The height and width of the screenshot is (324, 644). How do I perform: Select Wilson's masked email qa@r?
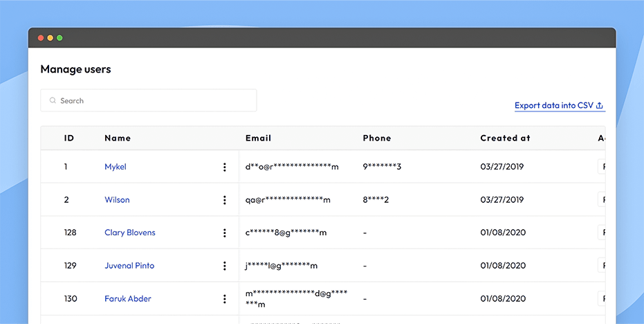(288, 200)
